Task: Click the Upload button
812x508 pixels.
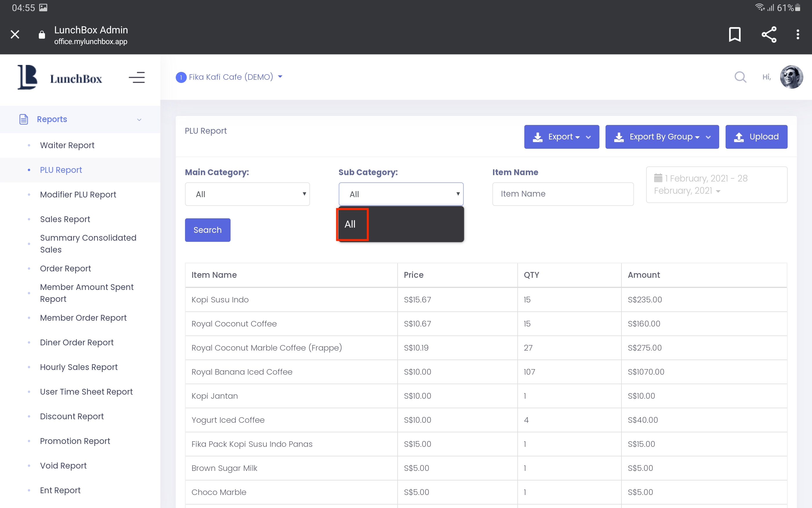Action: (756, 137)
